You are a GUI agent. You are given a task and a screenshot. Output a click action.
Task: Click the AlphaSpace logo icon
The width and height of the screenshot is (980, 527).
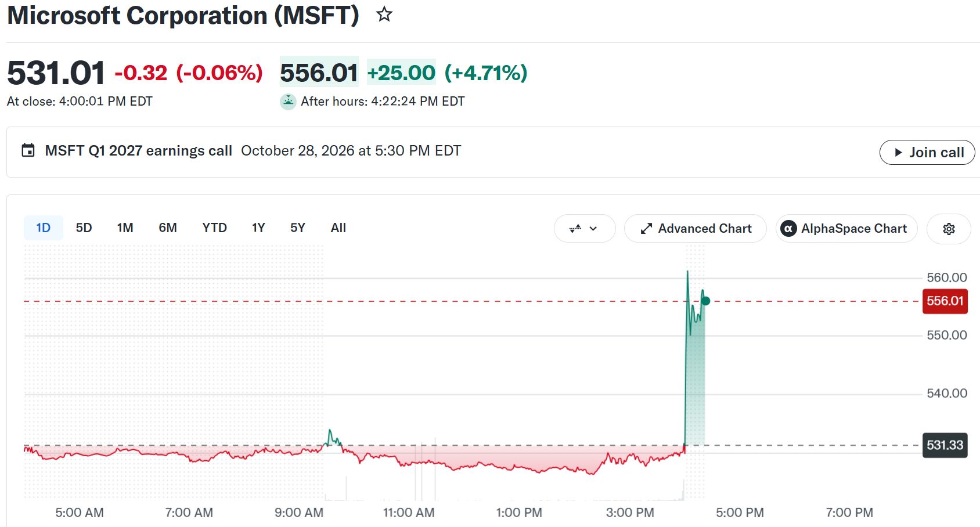click(788, 229)
